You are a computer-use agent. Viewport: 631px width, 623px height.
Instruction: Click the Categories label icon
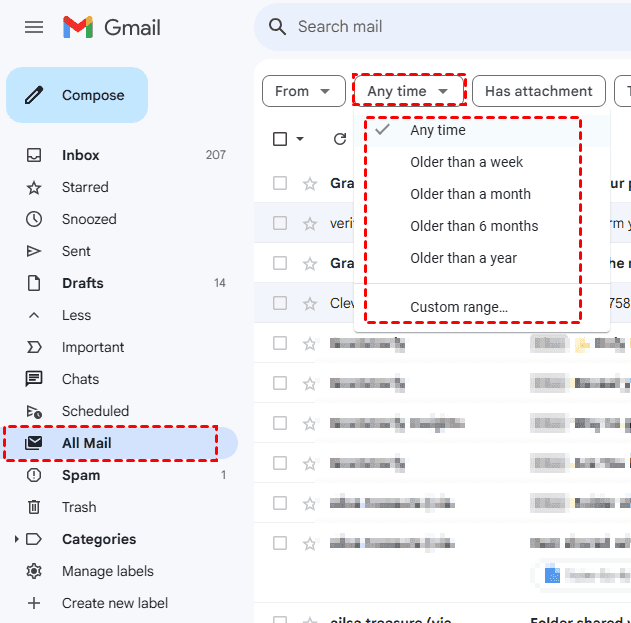coord(34,539)
